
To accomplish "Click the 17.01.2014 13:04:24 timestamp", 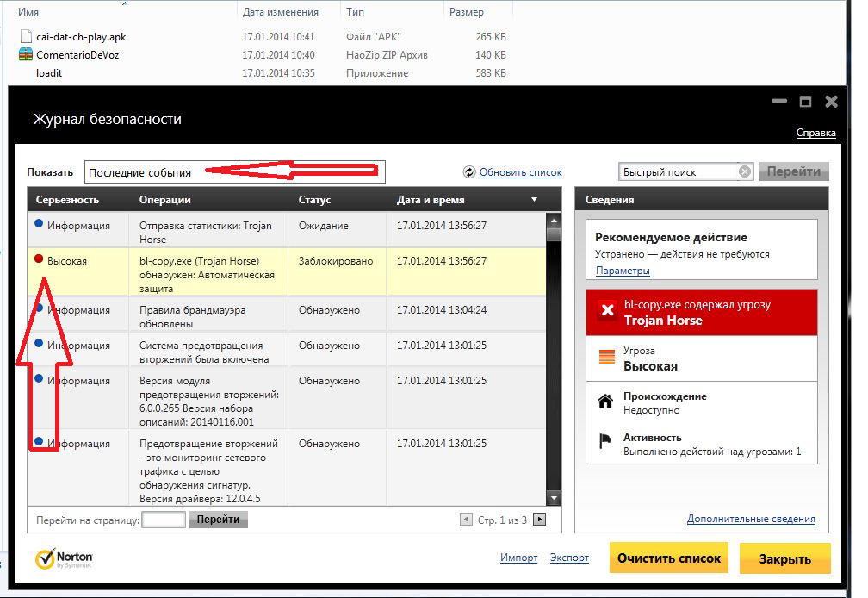I will click(441, 310).
